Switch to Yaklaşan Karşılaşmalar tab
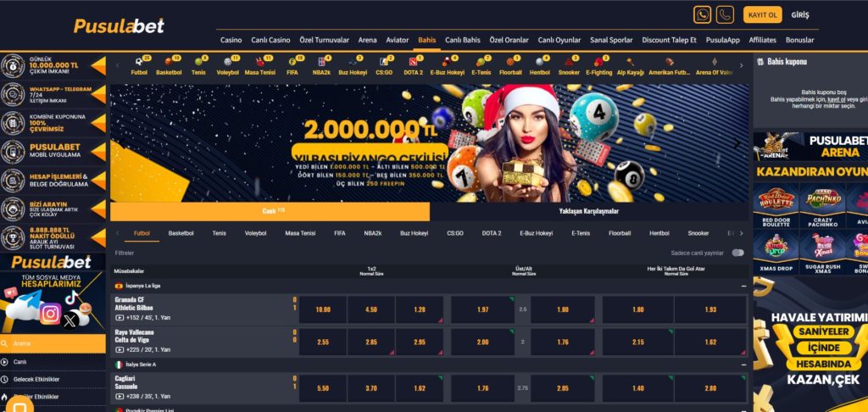The width and height of the screenshot is (868, 412). [588, 212]
